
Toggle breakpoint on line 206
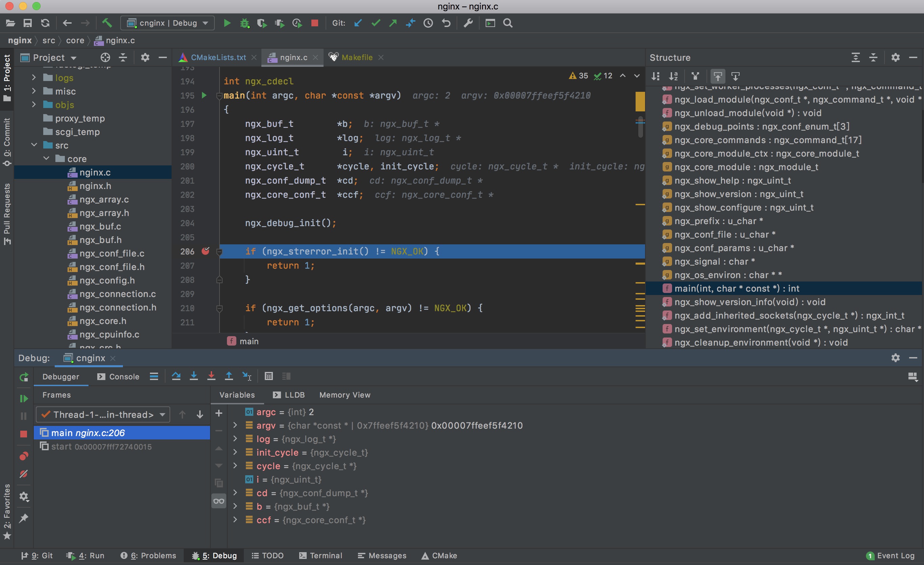(x=205, y=251)
